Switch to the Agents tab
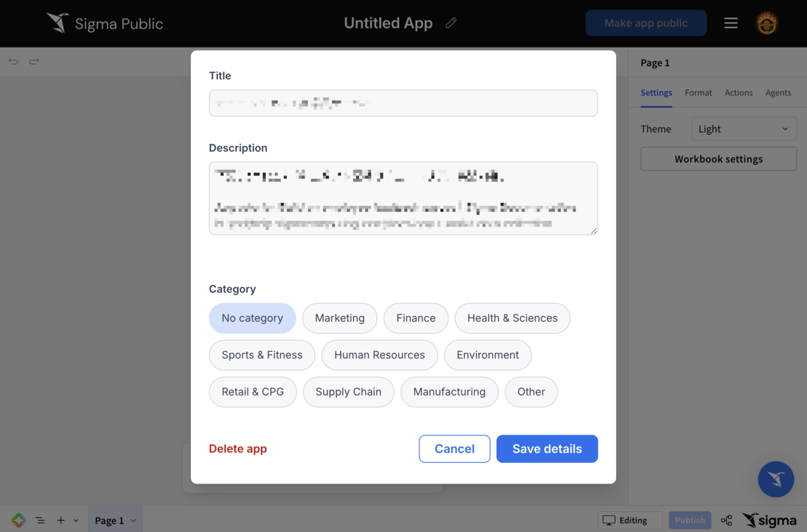Screen dimensions: 807x532 pos(778,93)
